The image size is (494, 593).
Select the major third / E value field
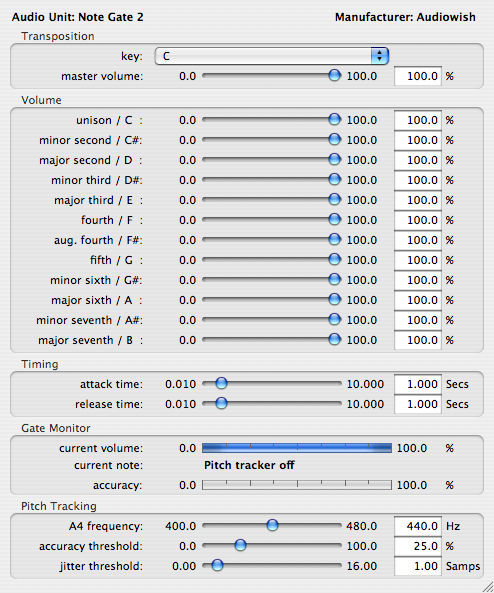418,200
